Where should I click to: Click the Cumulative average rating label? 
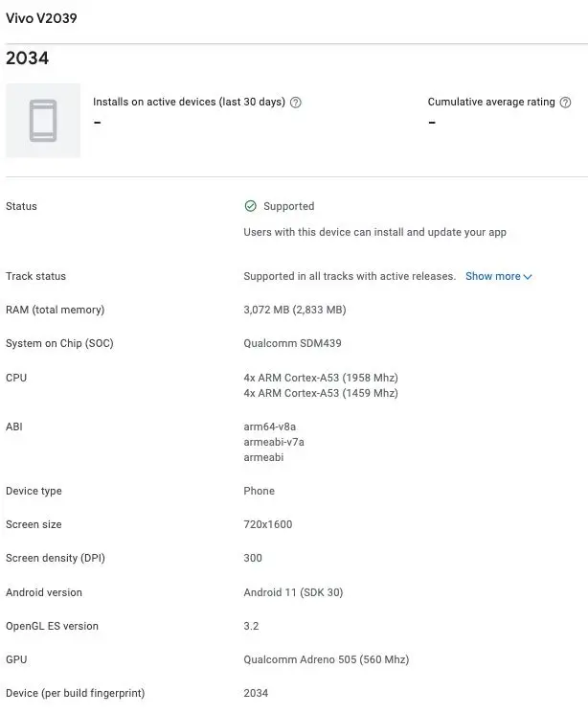tap(491, 102)
